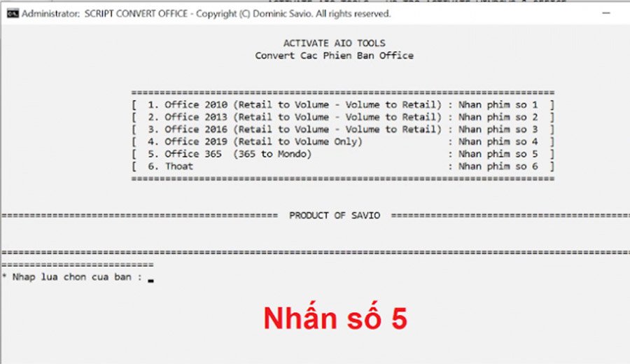Viewport: 630px width, 364px height.
Task: Click 'Nhan phim so 3' text
Action: (498, 129)
